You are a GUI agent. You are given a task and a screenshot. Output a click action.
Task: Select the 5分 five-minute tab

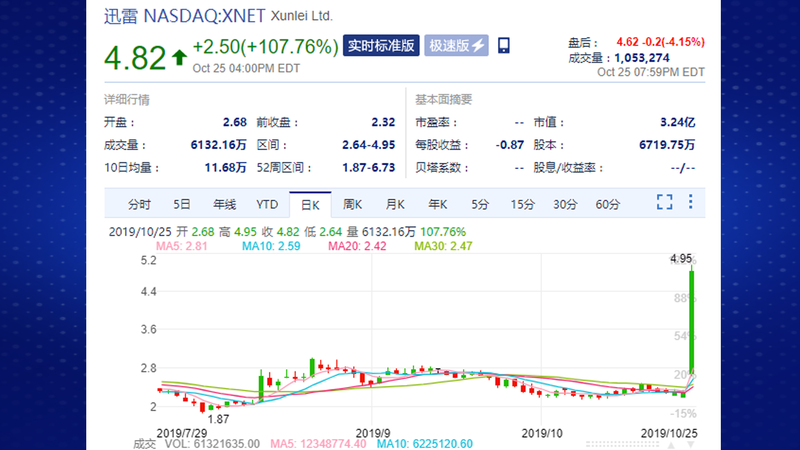point(480,205)
